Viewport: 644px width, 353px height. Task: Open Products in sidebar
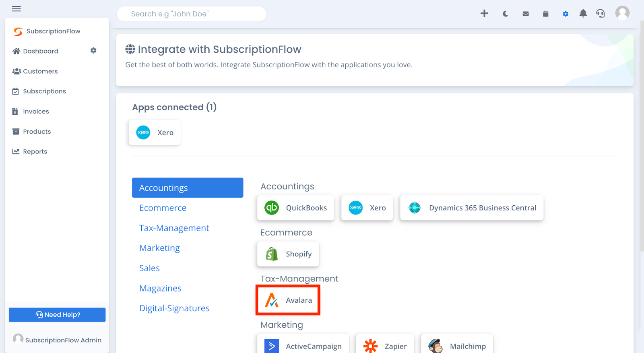31,132
